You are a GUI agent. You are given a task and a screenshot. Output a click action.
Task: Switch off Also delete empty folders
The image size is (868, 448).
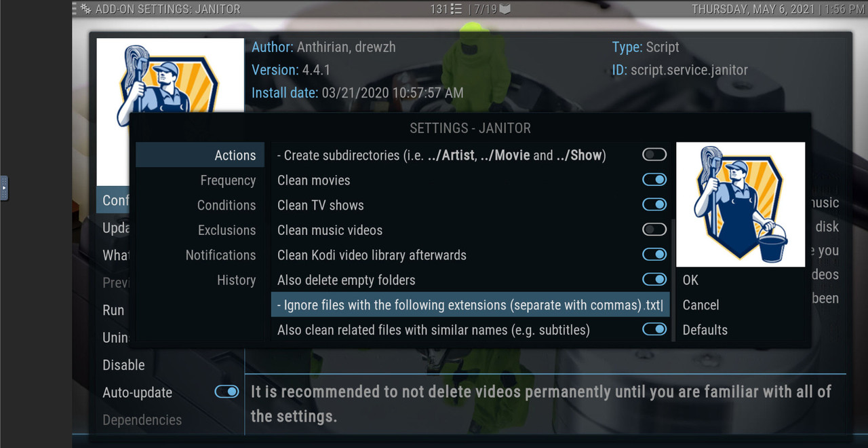pyautogui.click(x=654, y=280)
